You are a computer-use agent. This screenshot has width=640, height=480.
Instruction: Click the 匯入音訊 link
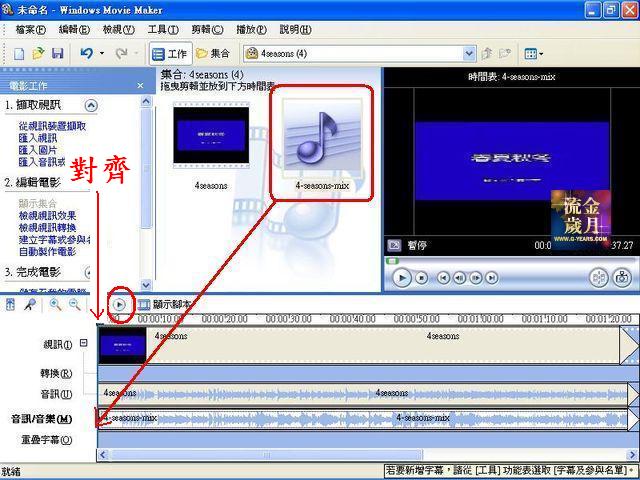tap(42, 162)
